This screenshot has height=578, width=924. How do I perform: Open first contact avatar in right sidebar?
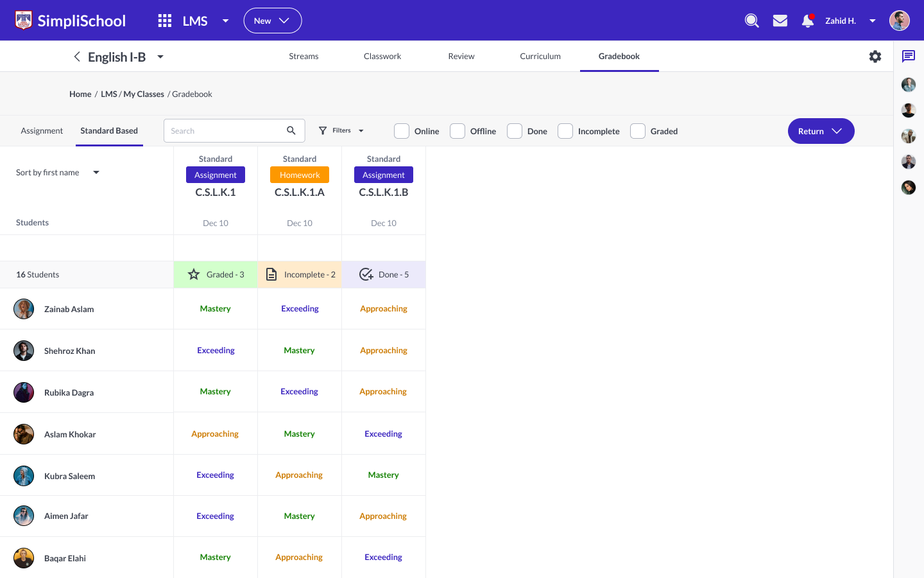point(909,85)
